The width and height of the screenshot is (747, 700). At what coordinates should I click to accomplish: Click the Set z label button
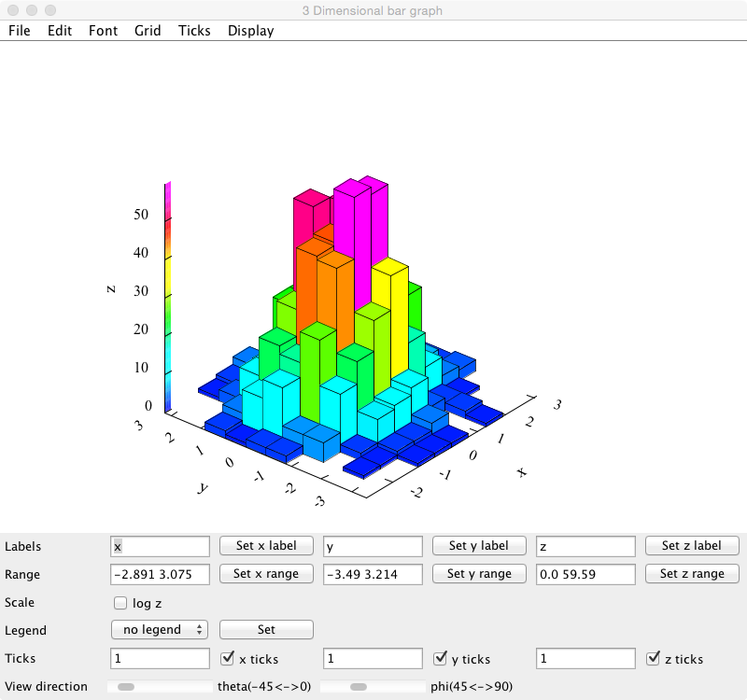(692, 546)
